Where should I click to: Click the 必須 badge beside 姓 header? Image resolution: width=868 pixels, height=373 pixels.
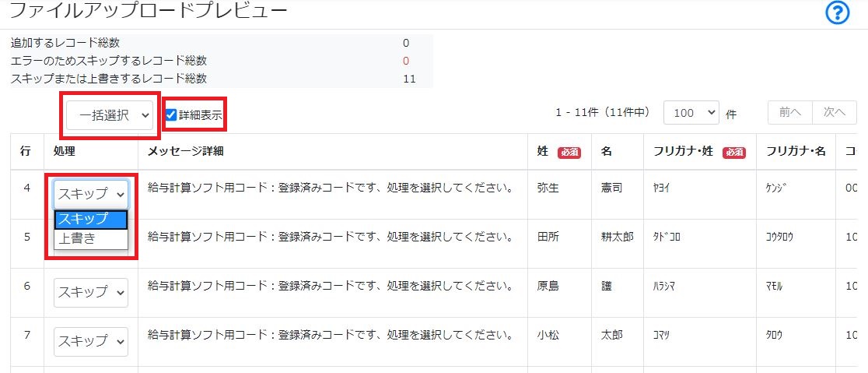tap(569, 153)
